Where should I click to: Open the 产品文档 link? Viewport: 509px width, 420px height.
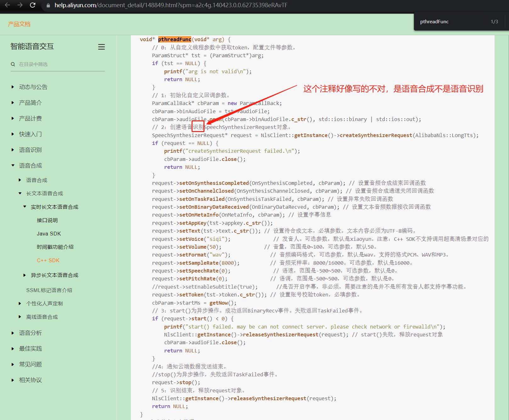point(19,24)
